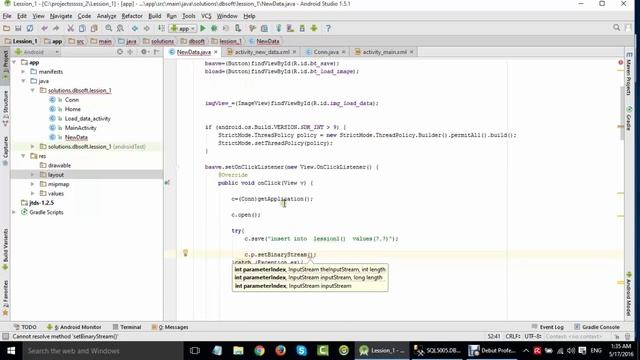Open run configuration app dropdown
This screenshot has height=360, width=640.
pos(183,28)
